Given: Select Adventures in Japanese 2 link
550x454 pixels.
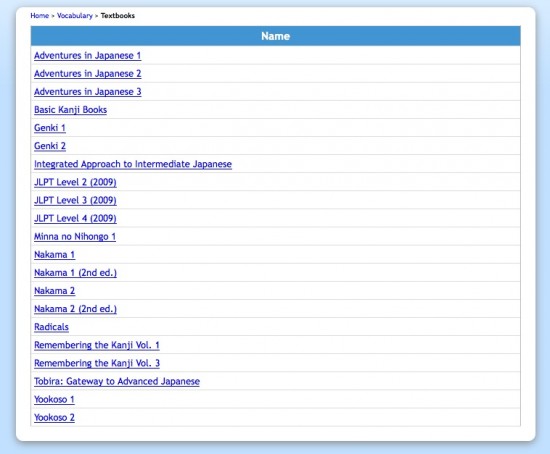Looking at the screenshot, I should click(x=87, y=74).
